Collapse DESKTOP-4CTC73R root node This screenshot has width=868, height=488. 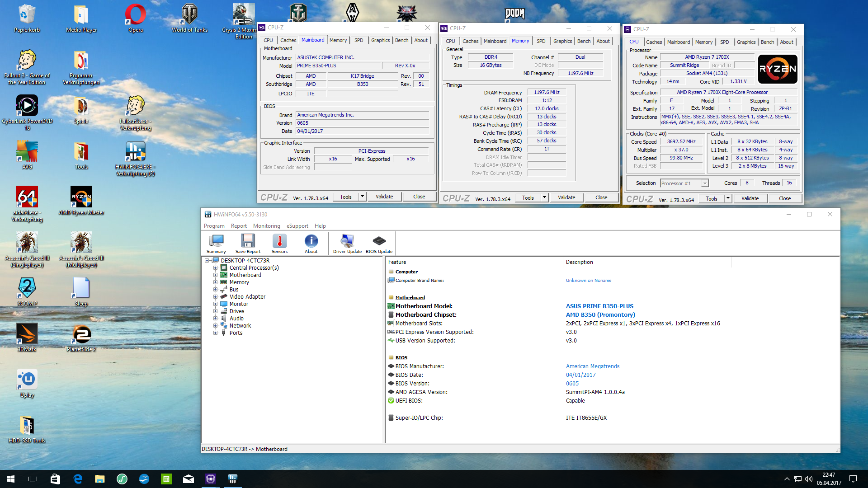207,261
